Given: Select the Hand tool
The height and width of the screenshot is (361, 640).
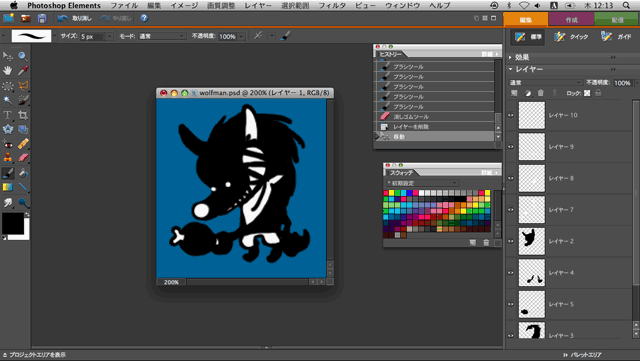Looking at the screenshot, I should pos(7,70).
